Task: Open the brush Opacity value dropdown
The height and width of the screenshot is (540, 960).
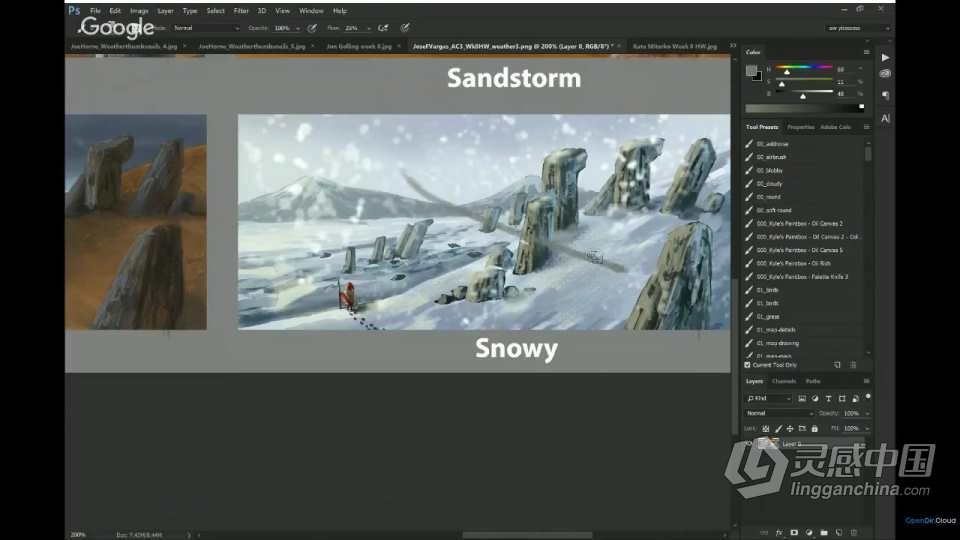Action: 298,28
